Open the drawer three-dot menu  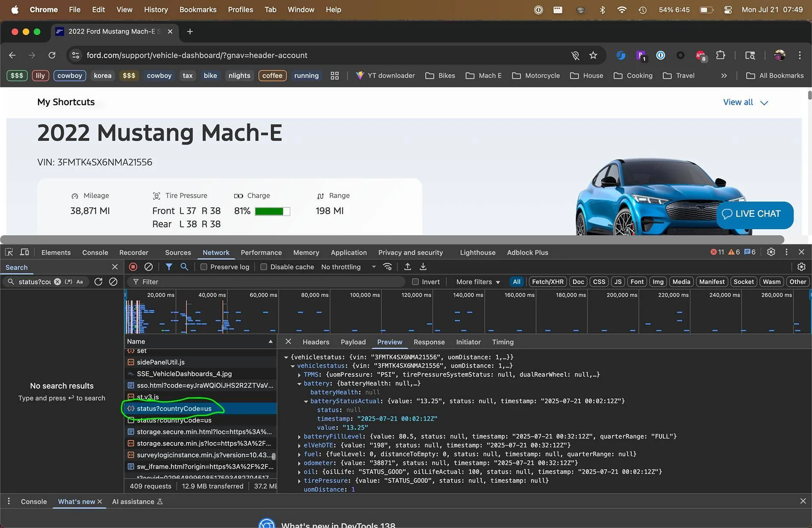point(9,501)
